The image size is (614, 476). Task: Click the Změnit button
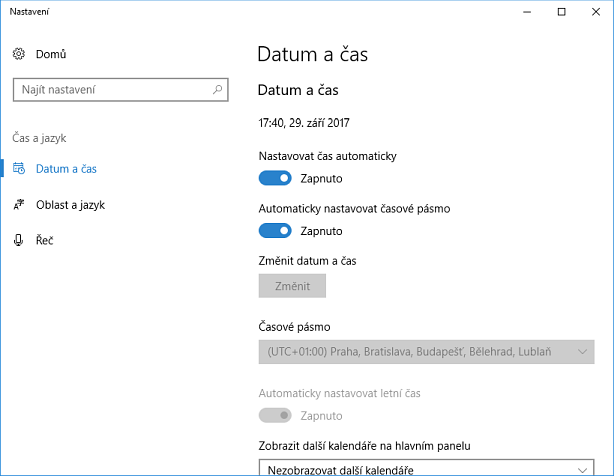(292, 286)
